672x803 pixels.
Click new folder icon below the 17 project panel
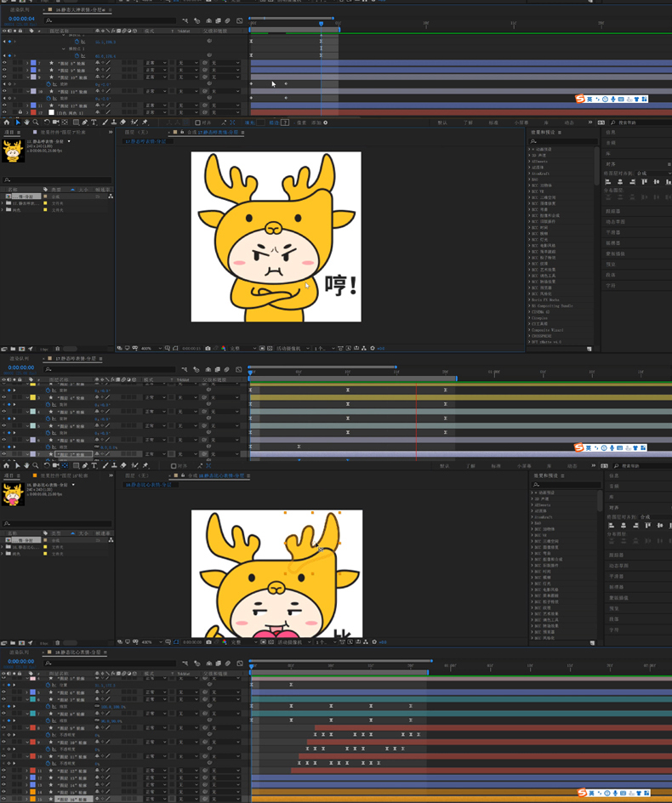[x=14, y=349]
